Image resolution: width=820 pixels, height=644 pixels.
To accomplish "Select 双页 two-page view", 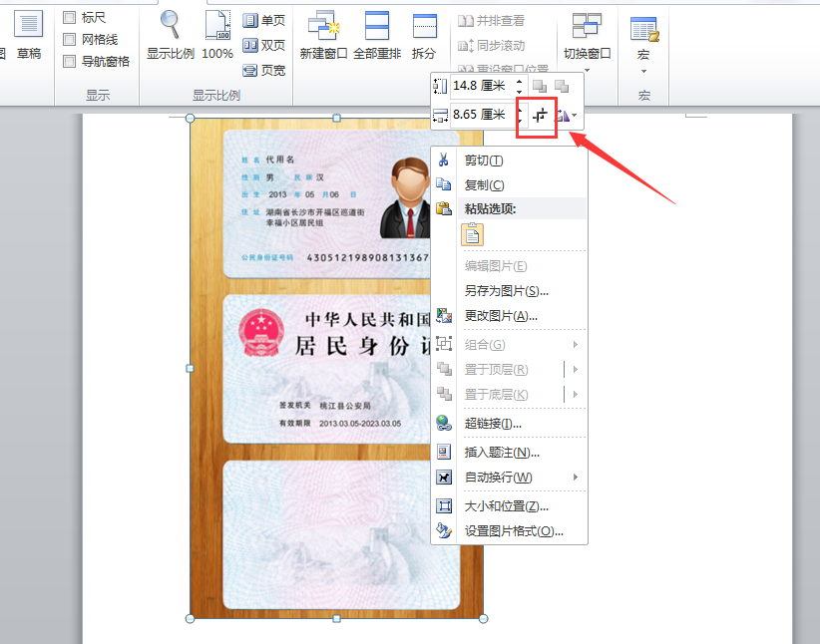I will pos(264,46).
